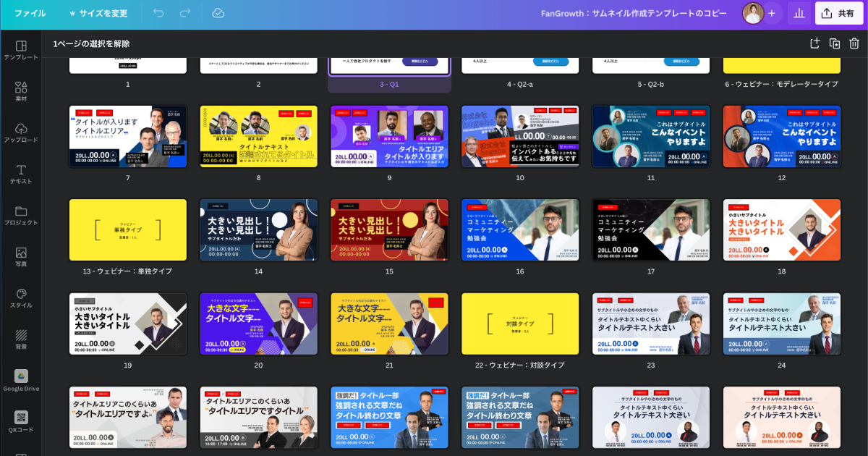Viewport: 868px width, 456px height.
Task: Click the label 4 - Q2-a
Action: pos(520,84)
